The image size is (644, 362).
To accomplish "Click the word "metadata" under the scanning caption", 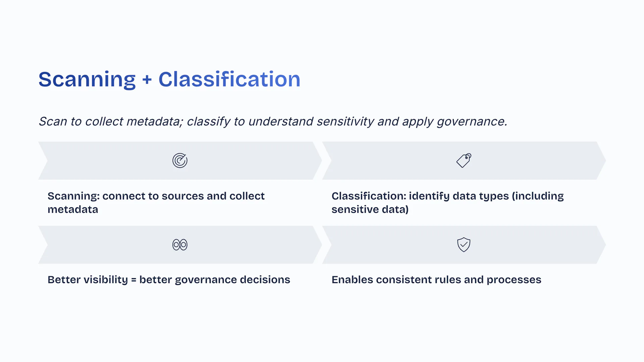I will (x=73, y=209).
